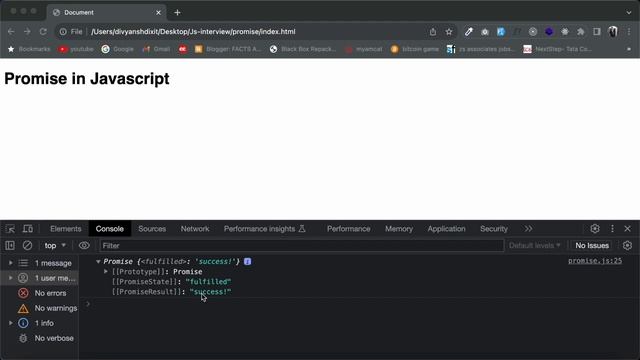Open the top context dropdown
The height and width of the screenshot is (360, 640).
[55, 246]
